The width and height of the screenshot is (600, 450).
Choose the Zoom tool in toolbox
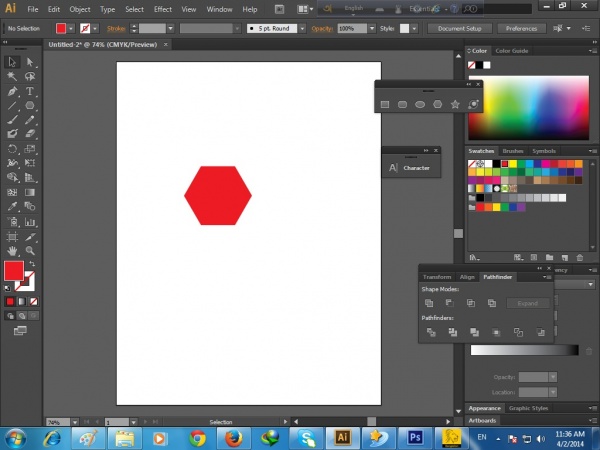point(30,251)
